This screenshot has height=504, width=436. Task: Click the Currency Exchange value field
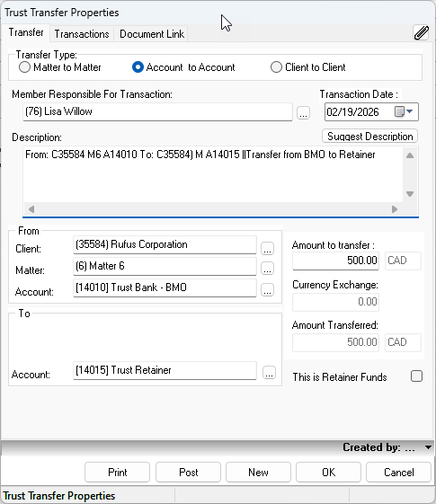click(x=335, y=302)
